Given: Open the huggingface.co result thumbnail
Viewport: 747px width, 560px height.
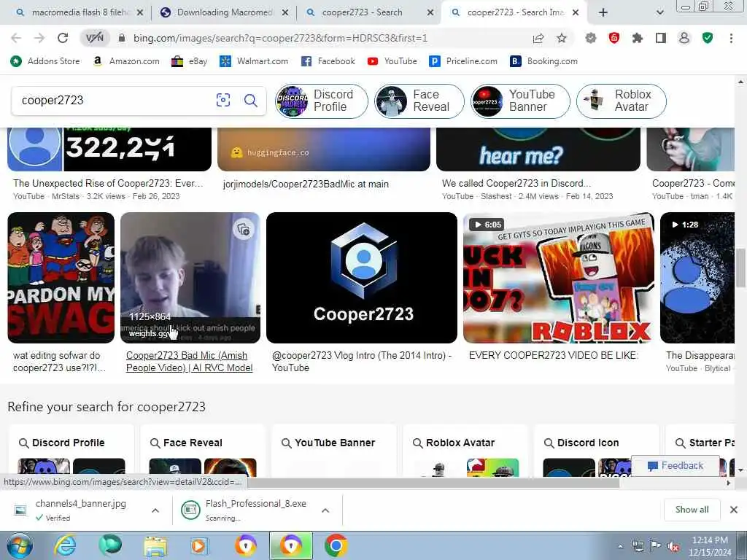Looking at the screenshot, I should [x=324, y=149].
